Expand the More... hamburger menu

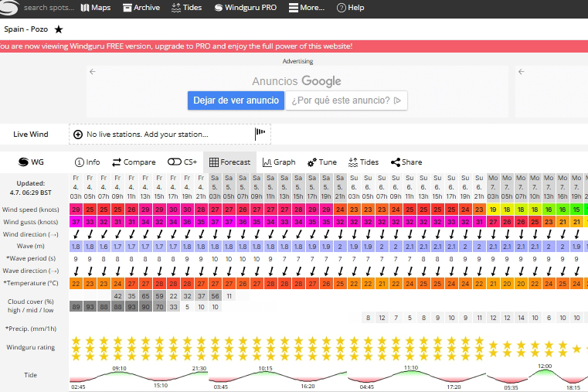[307, 8]
